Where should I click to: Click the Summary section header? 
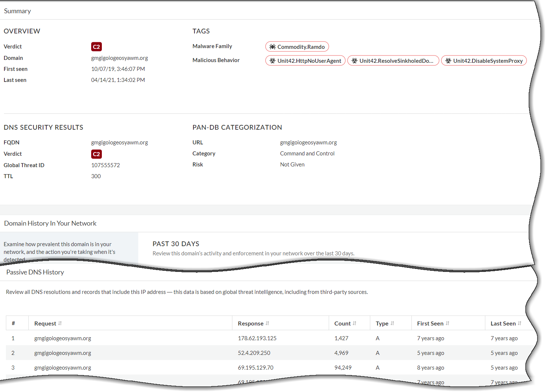point(17,11)
